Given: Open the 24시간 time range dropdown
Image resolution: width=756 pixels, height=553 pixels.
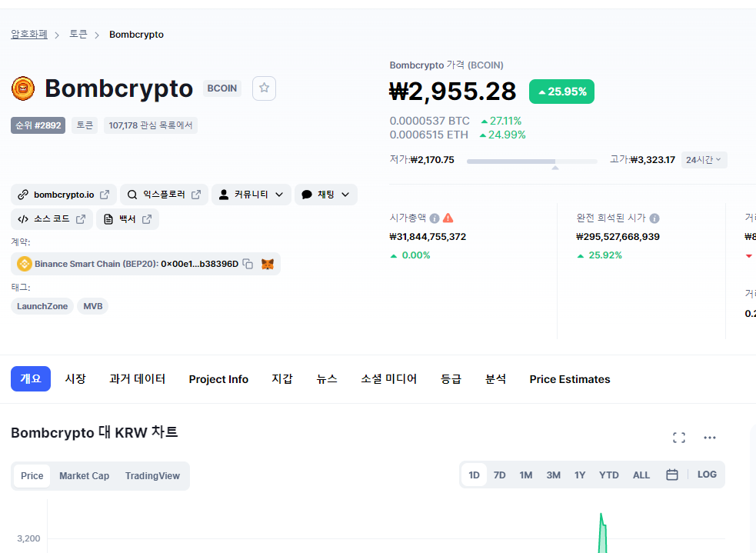Looking at the screenshot, I should pos(704,160).
